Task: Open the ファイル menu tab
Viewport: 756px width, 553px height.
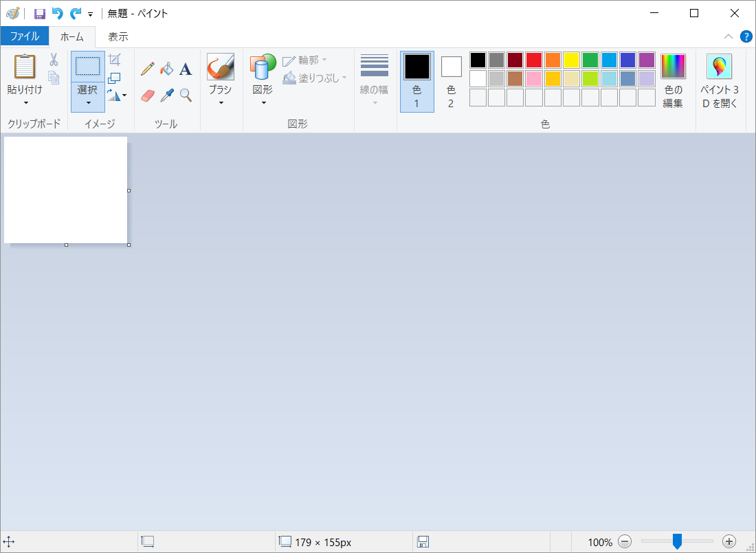Action: pyautogui.click(x=25, y=36)
